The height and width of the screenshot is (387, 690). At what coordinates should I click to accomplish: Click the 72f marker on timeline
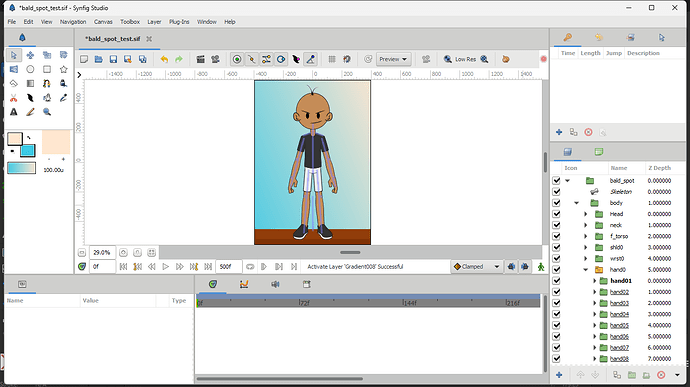click(x=305, y=303)
